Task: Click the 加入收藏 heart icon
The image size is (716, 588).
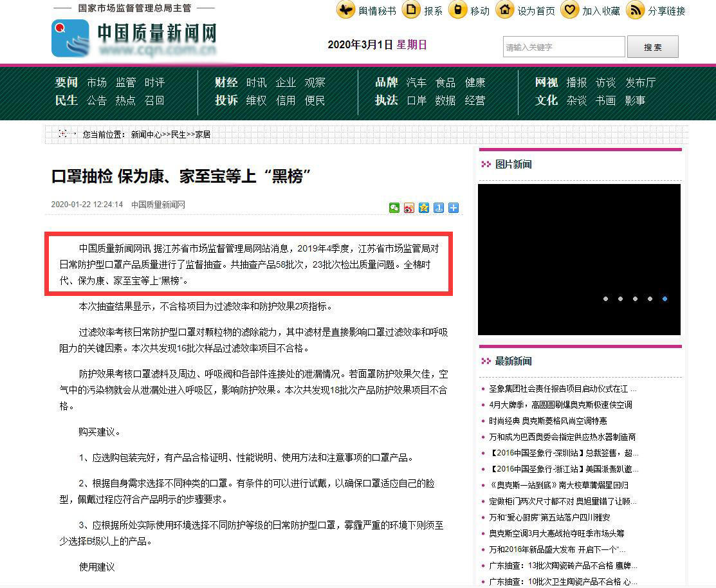Action: coord(569,10)
